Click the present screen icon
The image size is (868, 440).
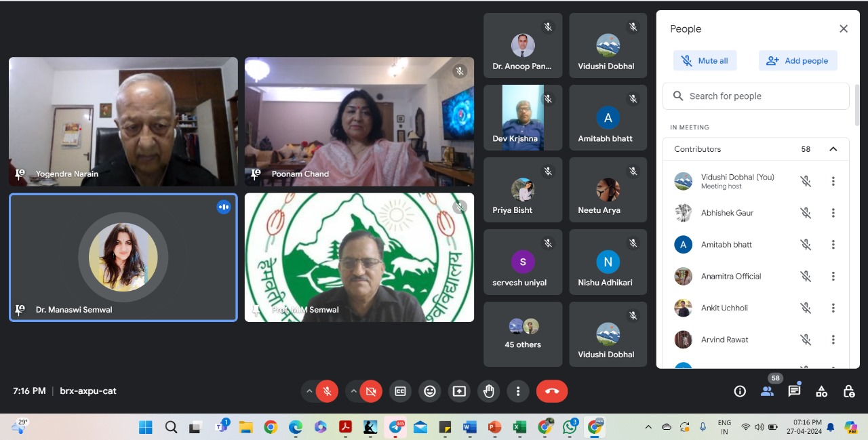pyautogui.click(x=459, y=391)
